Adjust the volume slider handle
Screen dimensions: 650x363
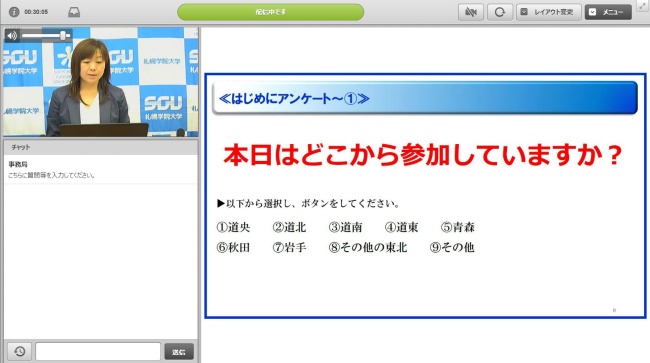point(63,36)
